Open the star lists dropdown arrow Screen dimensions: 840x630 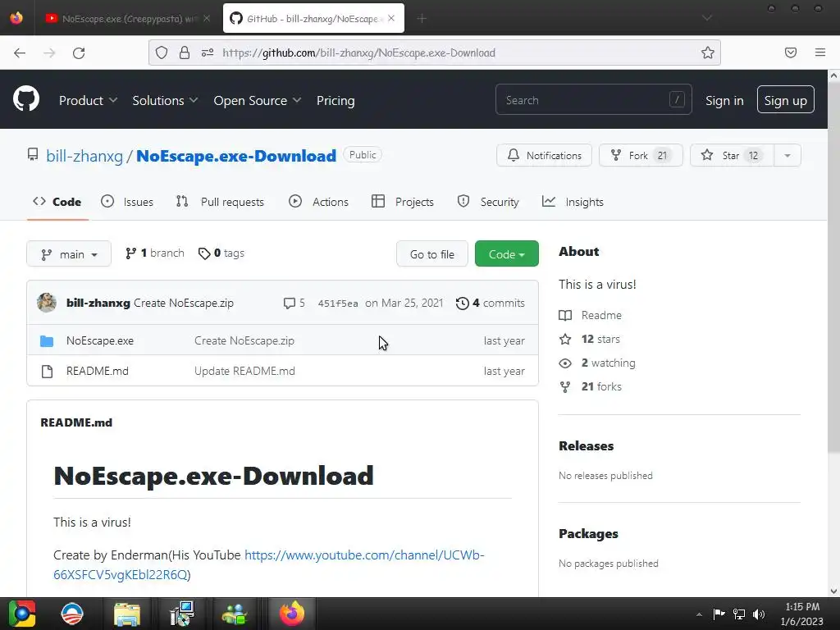[787, 155]
